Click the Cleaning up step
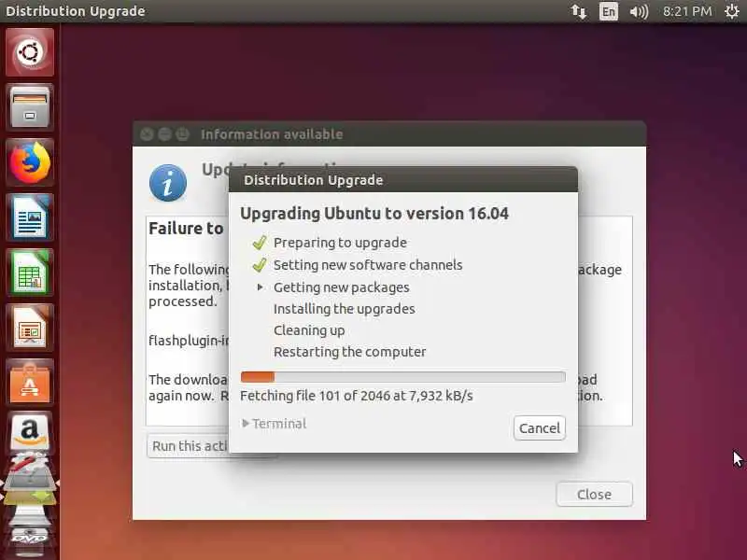The image size is (747, 560). [x=309, y=330]
